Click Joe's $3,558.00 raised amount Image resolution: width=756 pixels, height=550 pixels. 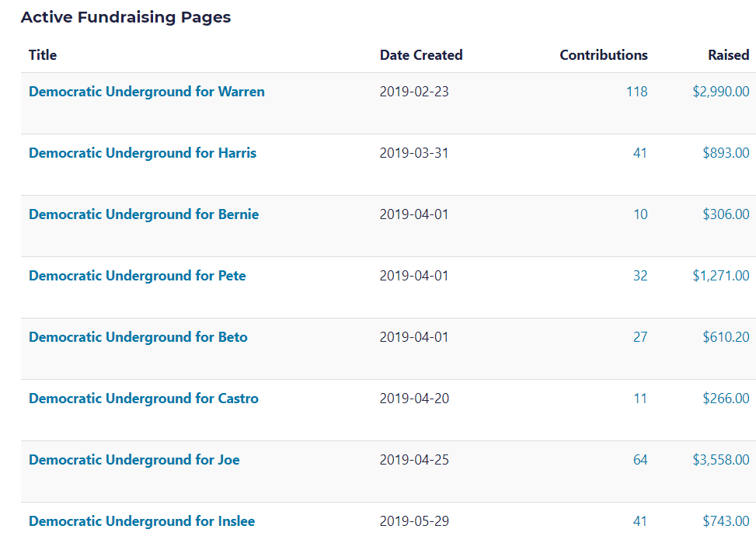[x=720, y=460]
